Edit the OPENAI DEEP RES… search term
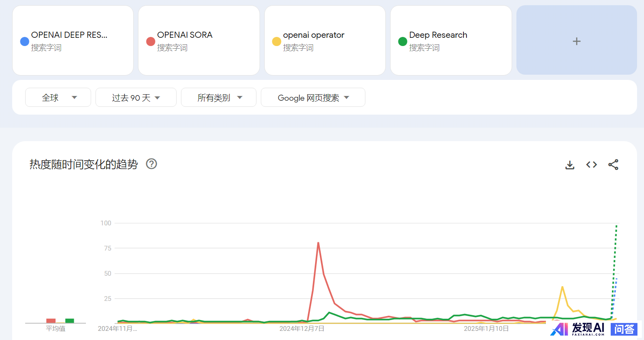644x340 pixels. [x=69, y=35]
